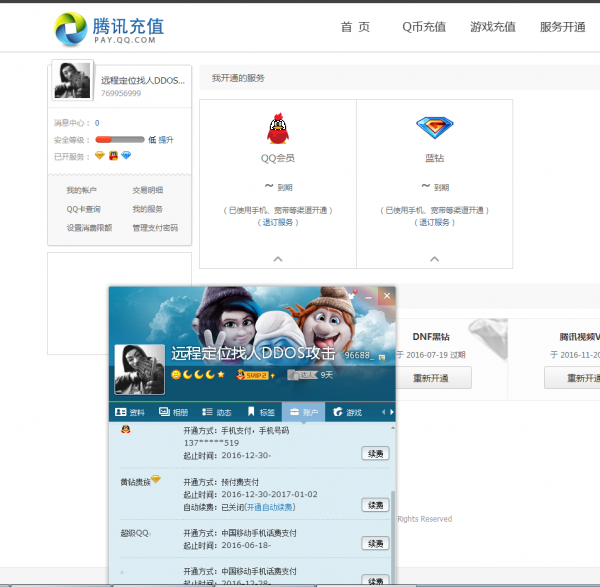Image resolution: width=600 pixels, height=587 pixels.
Task: Click the star level icon in QQ profile
Action: [x=221, y=375]
